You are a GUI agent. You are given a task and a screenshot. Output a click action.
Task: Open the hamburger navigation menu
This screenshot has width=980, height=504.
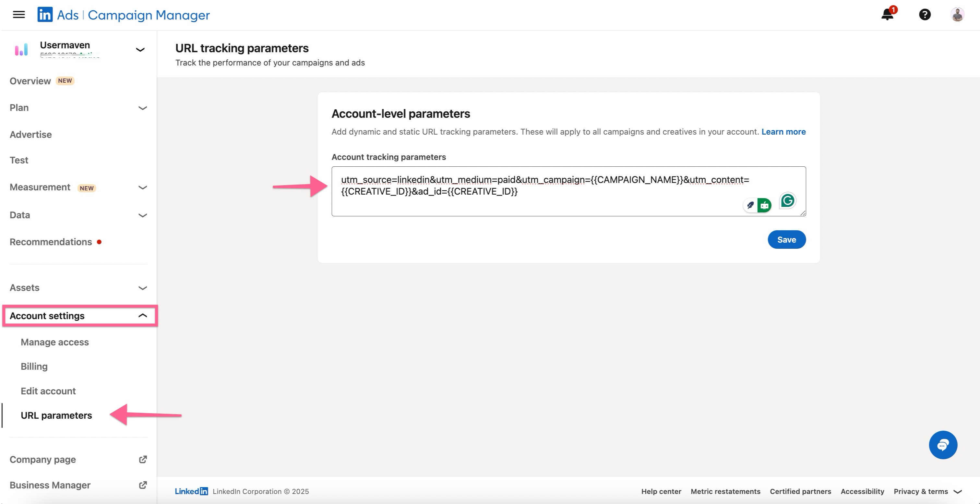[x=18, y=15]
